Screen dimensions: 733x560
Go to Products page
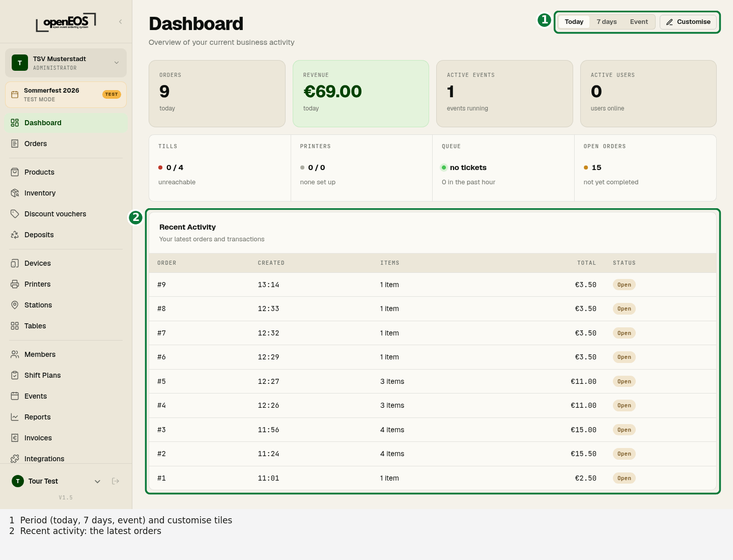[66, 172]
